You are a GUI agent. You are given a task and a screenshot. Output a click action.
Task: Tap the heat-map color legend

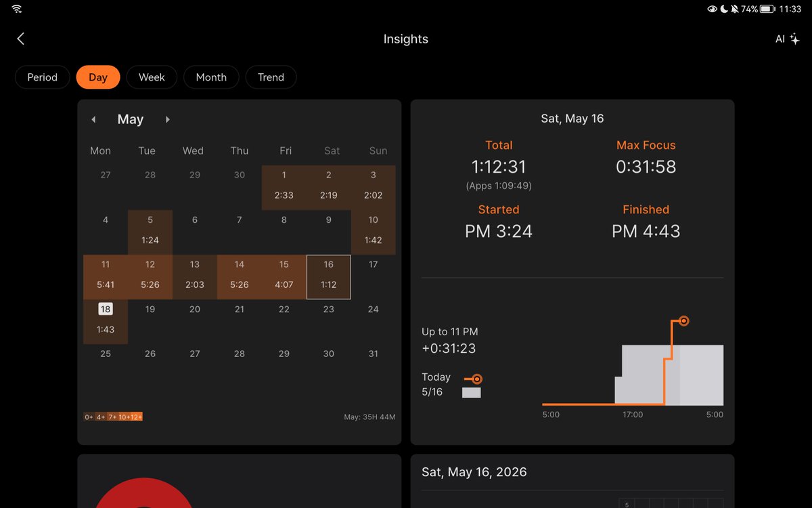(113, 417)
